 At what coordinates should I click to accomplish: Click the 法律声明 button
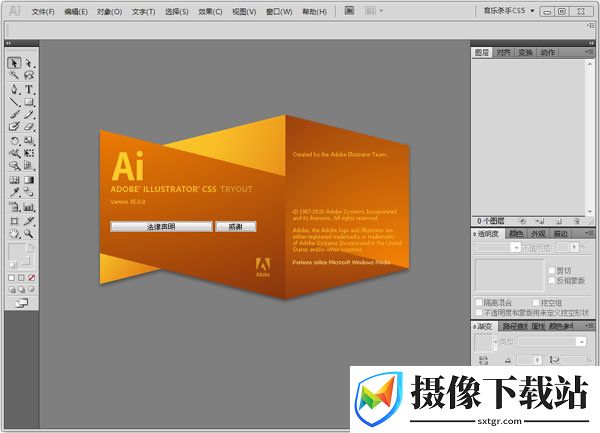[x=161, y=226]
